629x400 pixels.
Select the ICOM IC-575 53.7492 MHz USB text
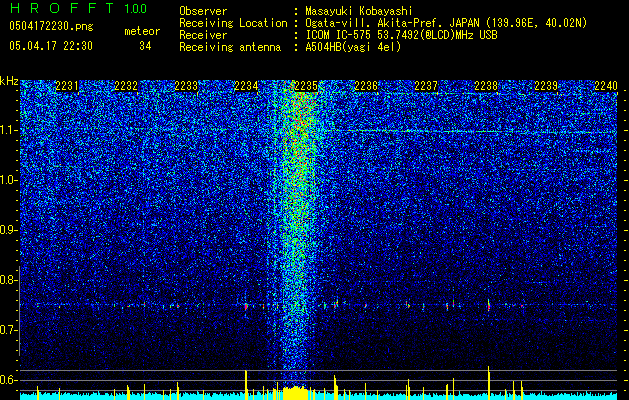(401, 35)
